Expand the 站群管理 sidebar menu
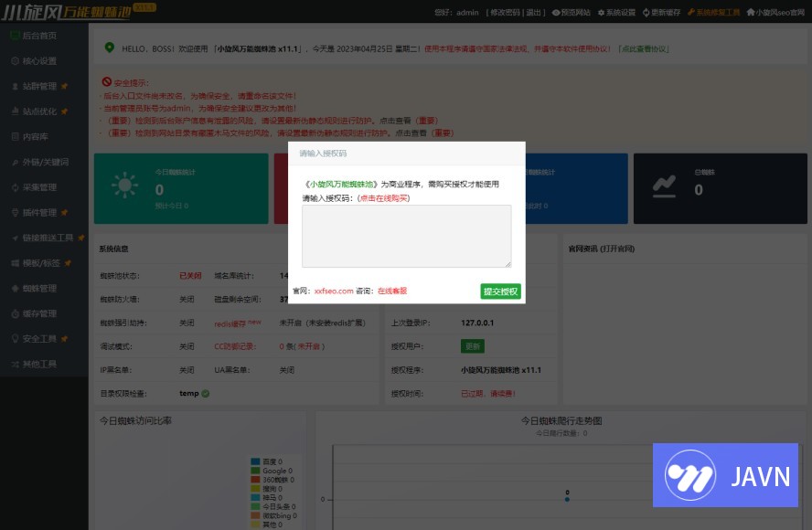The height and width of the screenshot is (530, 812). coord(39,87)
